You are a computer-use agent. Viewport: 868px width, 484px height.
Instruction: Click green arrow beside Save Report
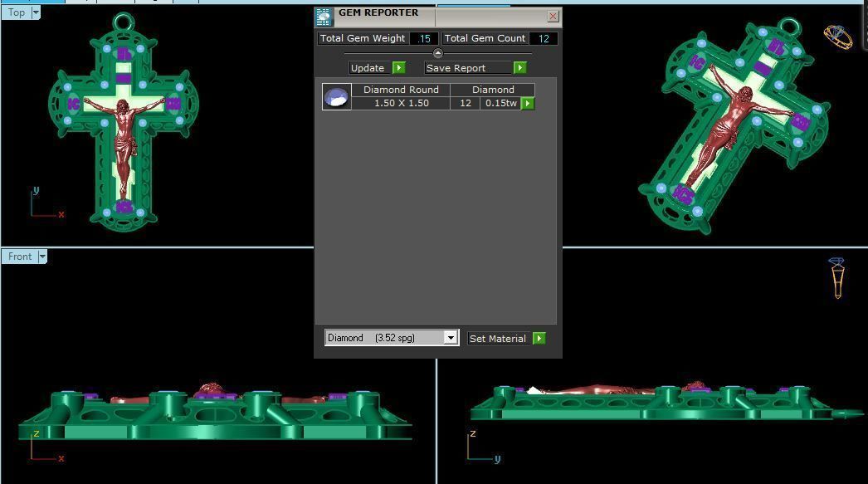point(519,67)
